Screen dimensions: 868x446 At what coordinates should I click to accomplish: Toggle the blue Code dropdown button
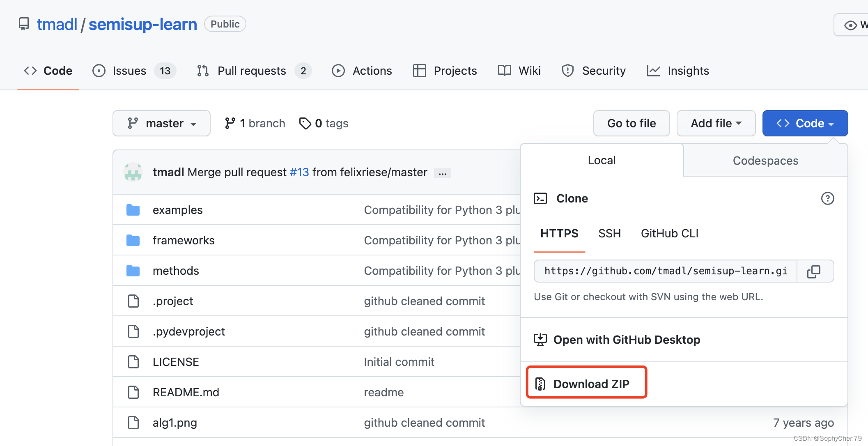tap(805, 123)
